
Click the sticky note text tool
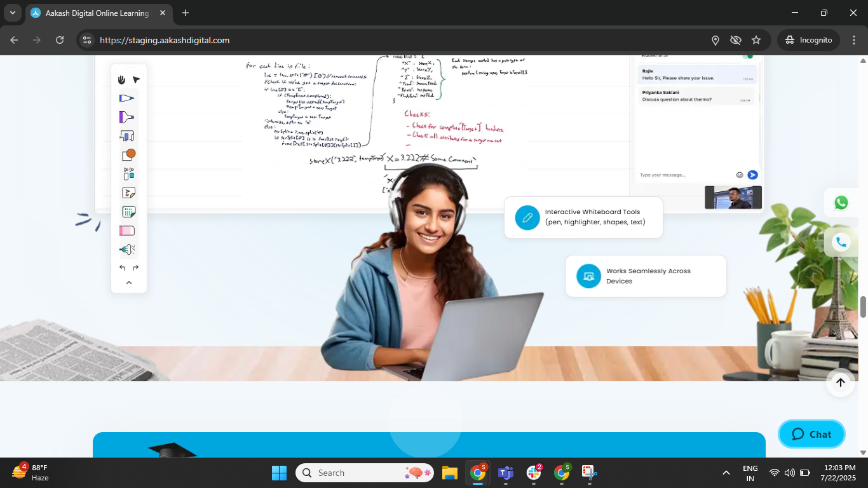tap(128, 193)
